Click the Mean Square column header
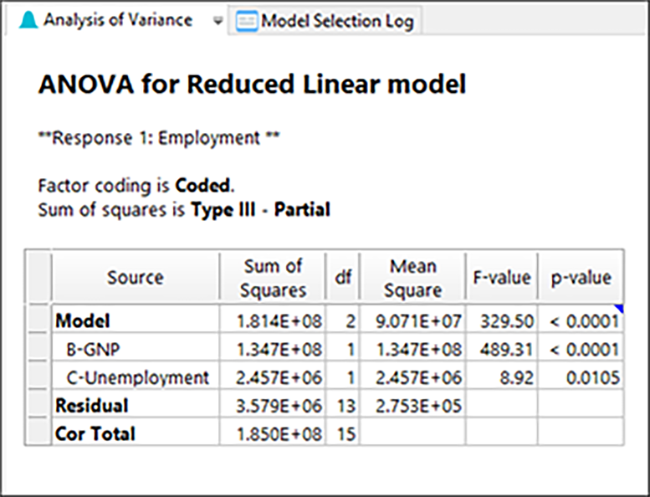This screenshot has height=497, width=650. click(413, 278)
